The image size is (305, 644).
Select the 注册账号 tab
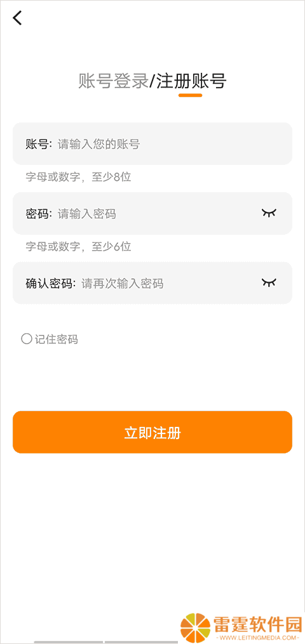point(191,81)
